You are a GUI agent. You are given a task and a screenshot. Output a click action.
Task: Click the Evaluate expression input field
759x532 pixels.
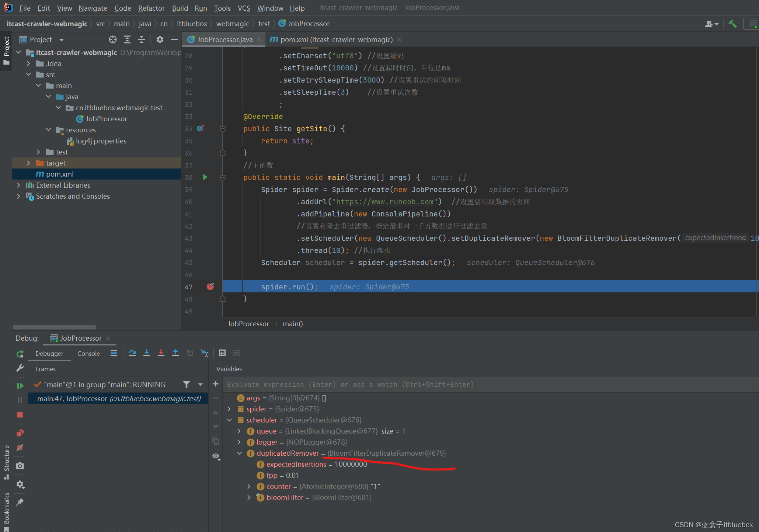(x=350, y=385)
